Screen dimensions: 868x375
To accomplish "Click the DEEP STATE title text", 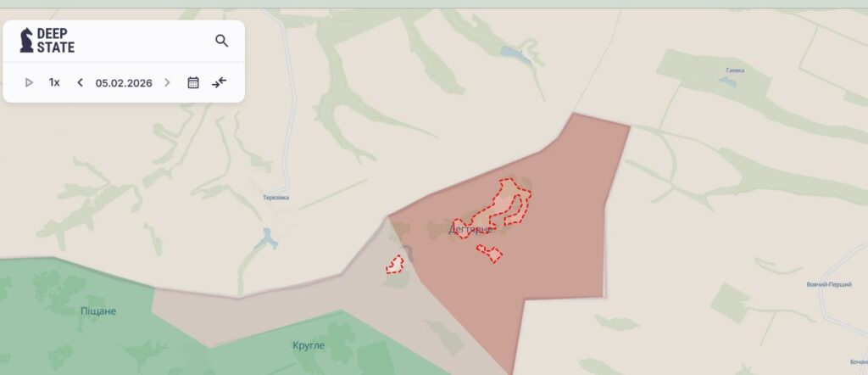I will click(x=55, y=41).
